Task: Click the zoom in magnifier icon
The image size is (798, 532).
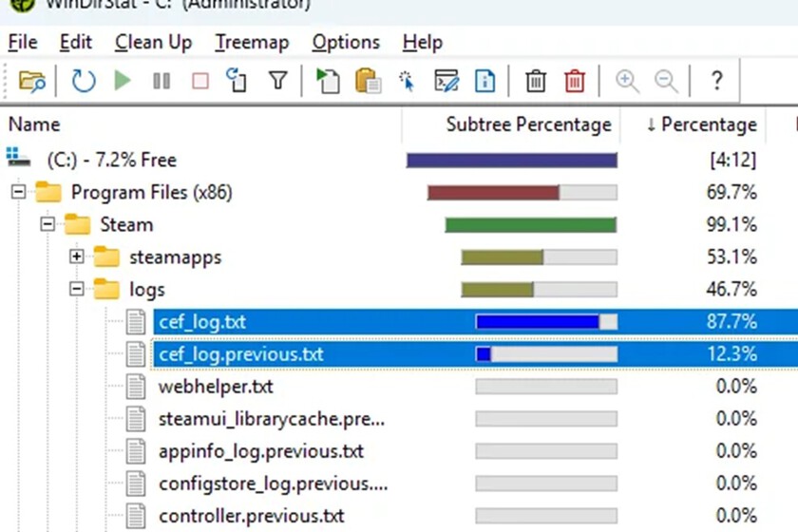Action: [x=627, y=82]
